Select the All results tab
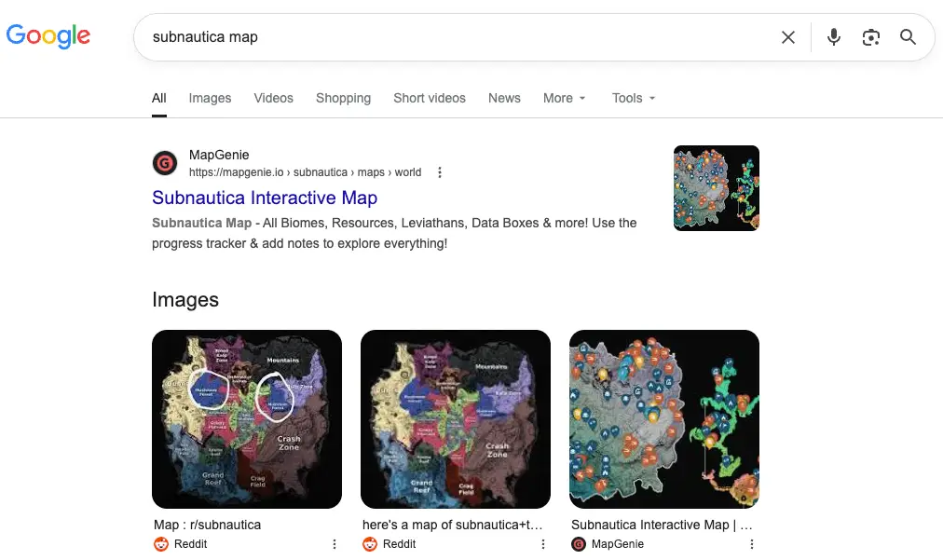The width and height of the screenshot is (943, 560). [158, 98]
